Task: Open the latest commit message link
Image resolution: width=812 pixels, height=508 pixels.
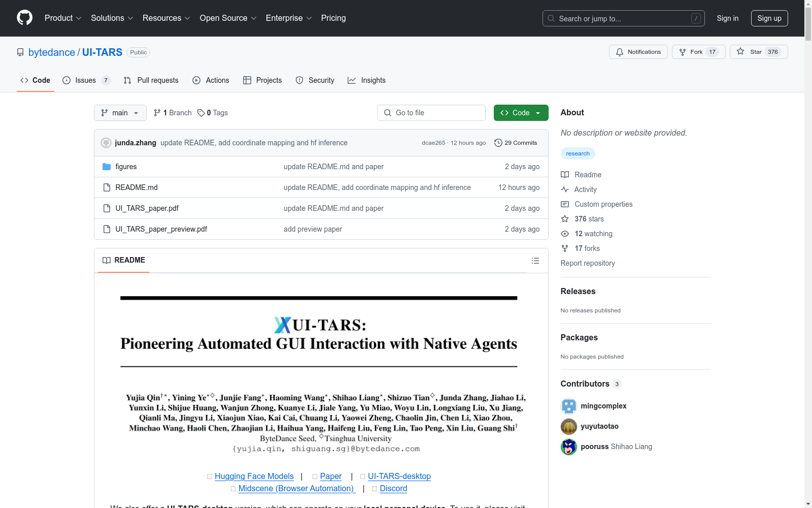Action: (x=254, y=143)
